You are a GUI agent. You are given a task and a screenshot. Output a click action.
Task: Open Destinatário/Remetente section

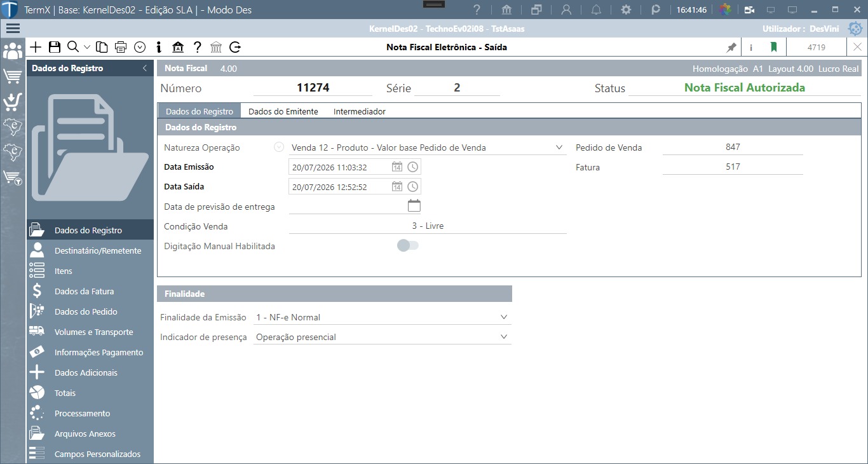[90, 250]
